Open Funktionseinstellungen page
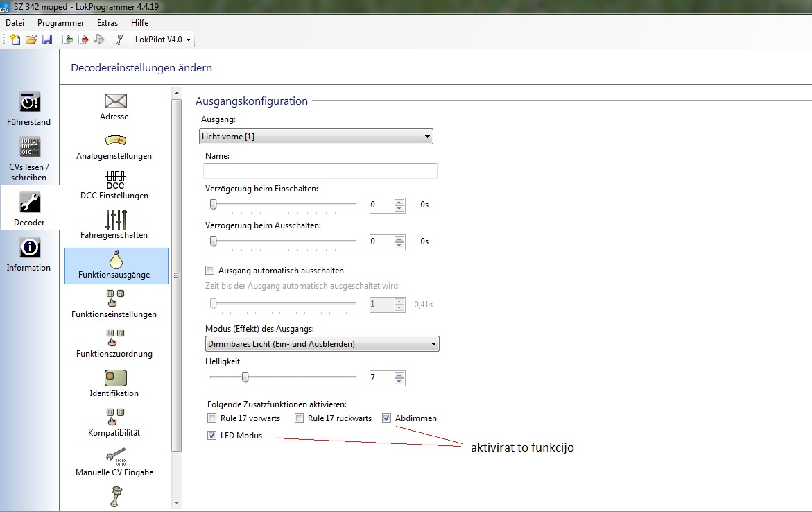 pos(114,304)
